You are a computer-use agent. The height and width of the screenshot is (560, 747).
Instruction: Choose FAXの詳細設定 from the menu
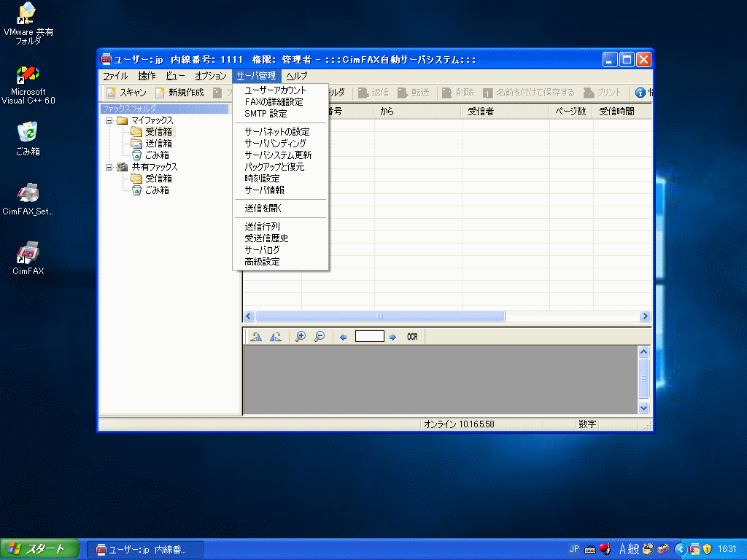click(x=281, y=102)
